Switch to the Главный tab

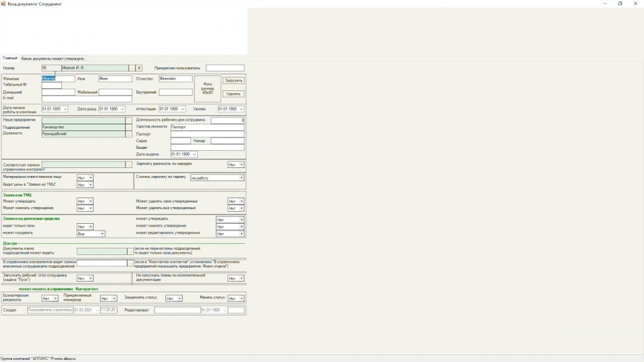tap(10, 58)
